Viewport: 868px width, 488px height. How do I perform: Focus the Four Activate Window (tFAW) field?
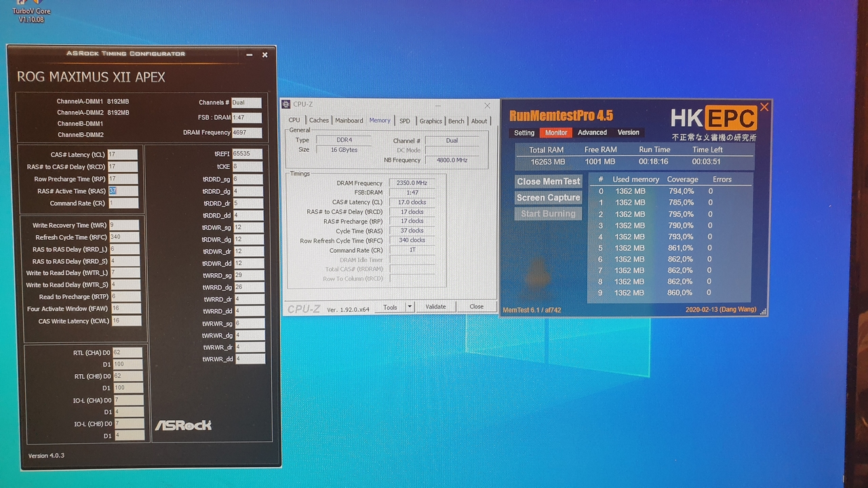click(x=126, y=308)
